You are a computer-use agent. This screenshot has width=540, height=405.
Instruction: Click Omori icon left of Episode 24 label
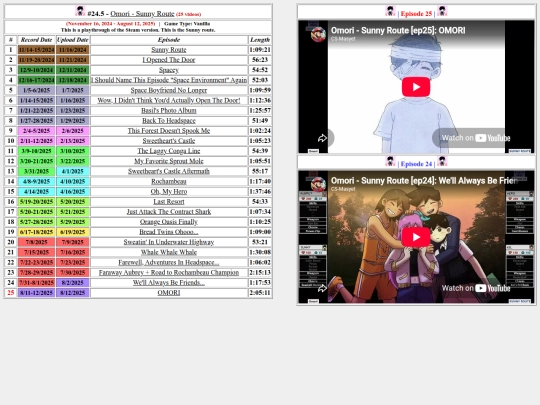click(390, 161)
